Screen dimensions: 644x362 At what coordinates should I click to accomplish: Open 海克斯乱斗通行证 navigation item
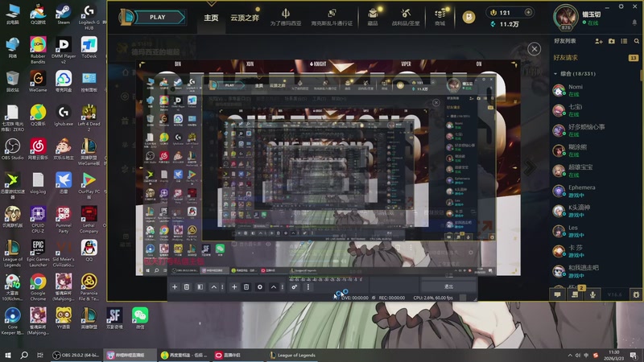(332, 18)
